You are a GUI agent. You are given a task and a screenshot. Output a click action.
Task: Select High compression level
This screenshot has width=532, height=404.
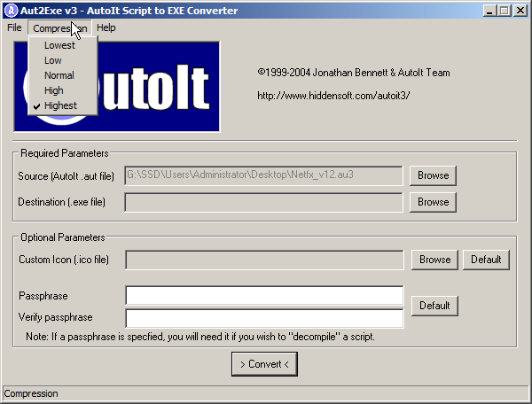(63, 90)
